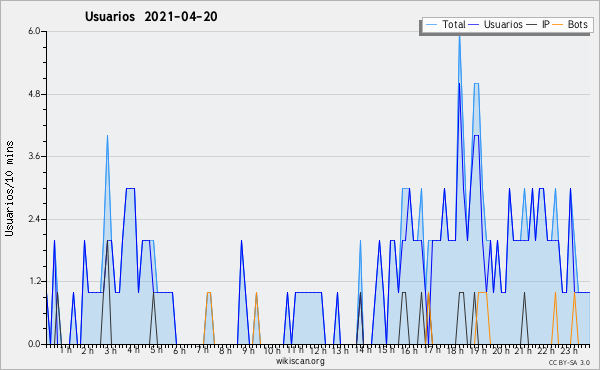This screenshot has width=600, height=370.
Task: Click the 7 h x-axis label
Action: [202, 350]
